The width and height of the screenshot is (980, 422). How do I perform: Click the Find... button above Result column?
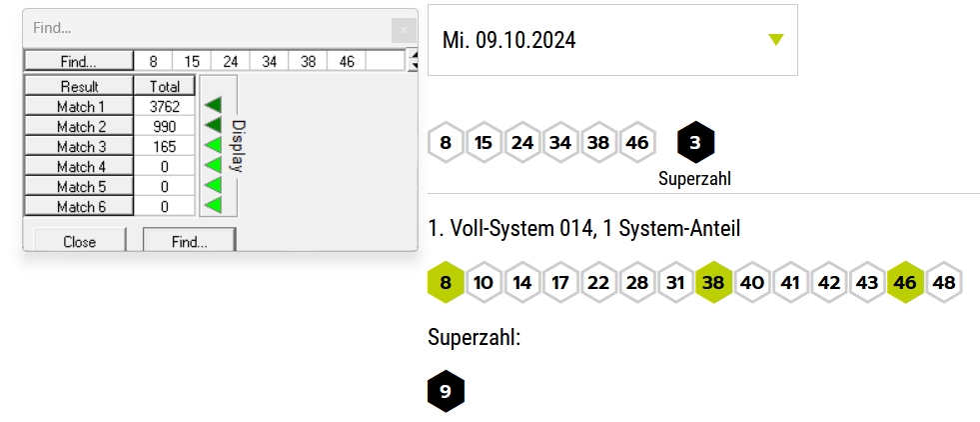(x=79, y=61)
